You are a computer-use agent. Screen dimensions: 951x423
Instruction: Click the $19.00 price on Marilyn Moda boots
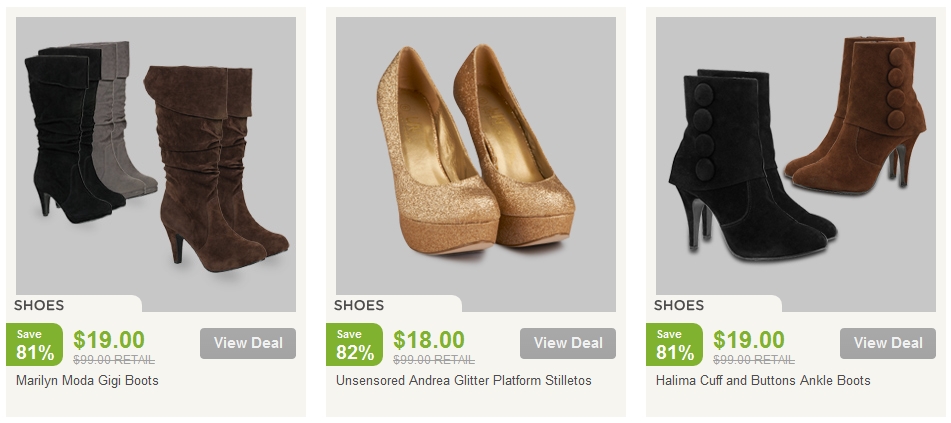[109, 340]
